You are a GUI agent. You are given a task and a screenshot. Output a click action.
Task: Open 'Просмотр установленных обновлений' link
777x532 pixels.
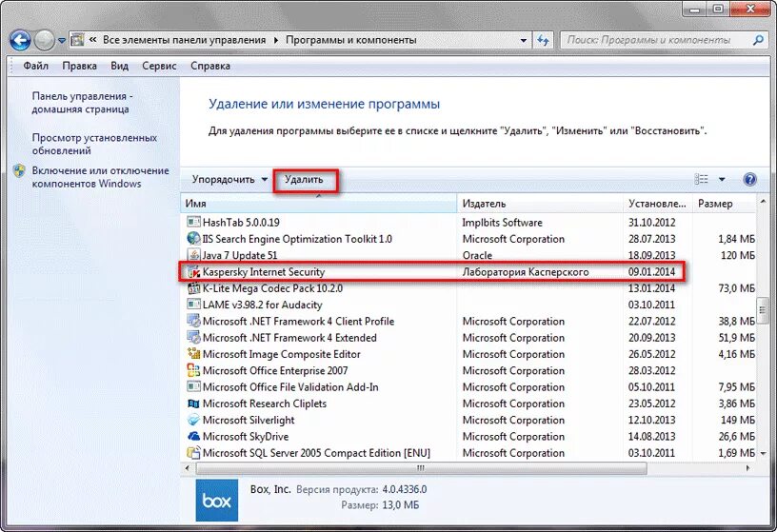tap(94, 144)
